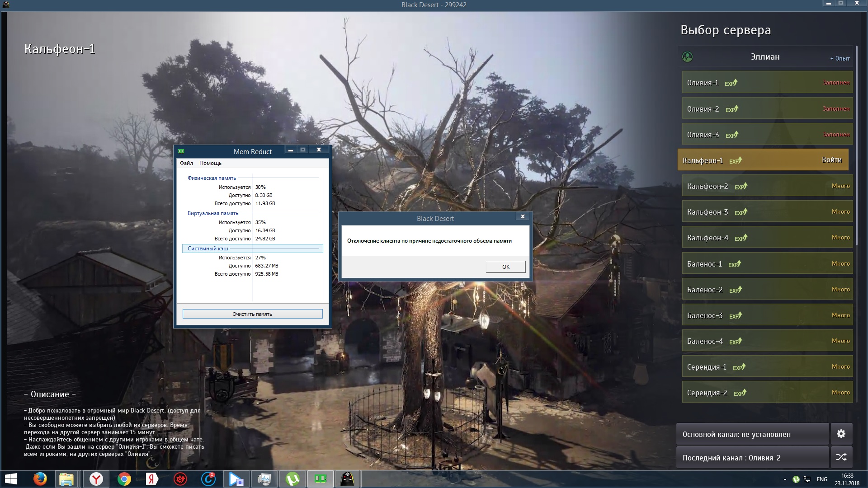The image size is (868, 488).
Task: Open the red circular Driver Booster taskbar icon
Action: (x=180, y=479)
